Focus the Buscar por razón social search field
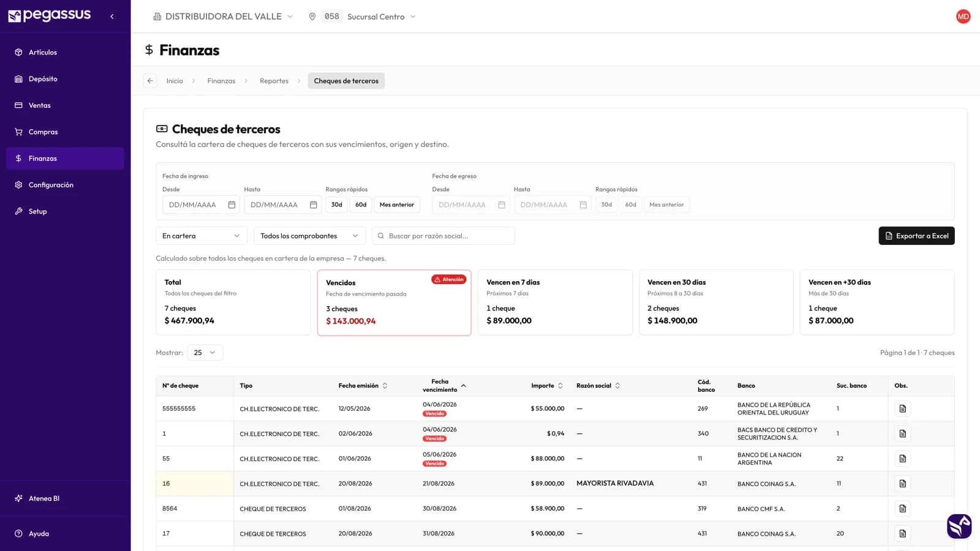The image size is (980, 551). pyautogui.click(x=443, y=236)
